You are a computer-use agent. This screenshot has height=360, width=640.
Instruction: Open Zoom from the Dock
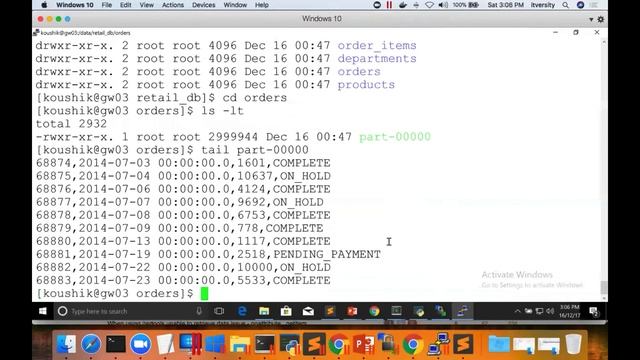[141, 344]
